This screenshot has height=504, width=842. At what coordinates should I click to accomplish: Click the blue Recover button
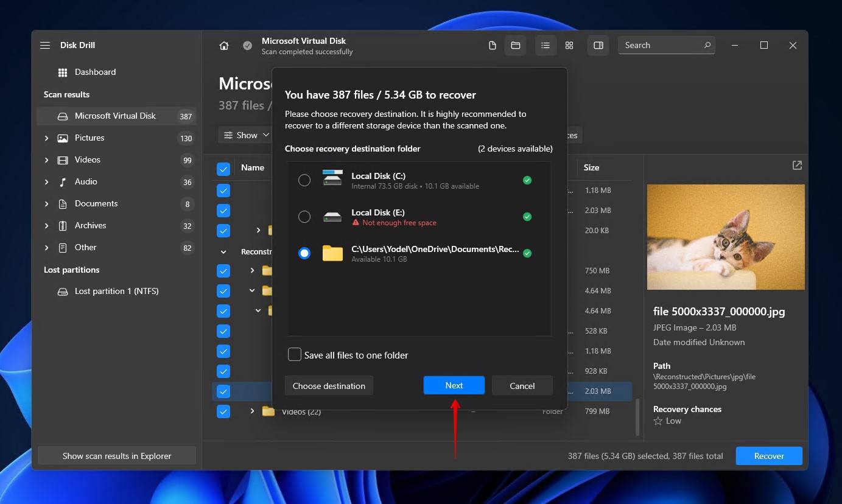tap(769, 456)
